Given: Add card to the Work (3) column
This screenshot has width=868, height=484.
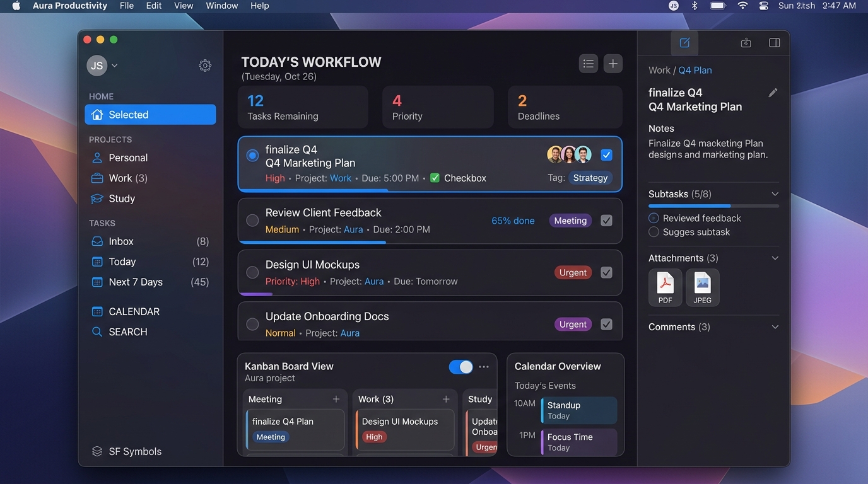Looking at the screenshot, I should coord(446,399).
